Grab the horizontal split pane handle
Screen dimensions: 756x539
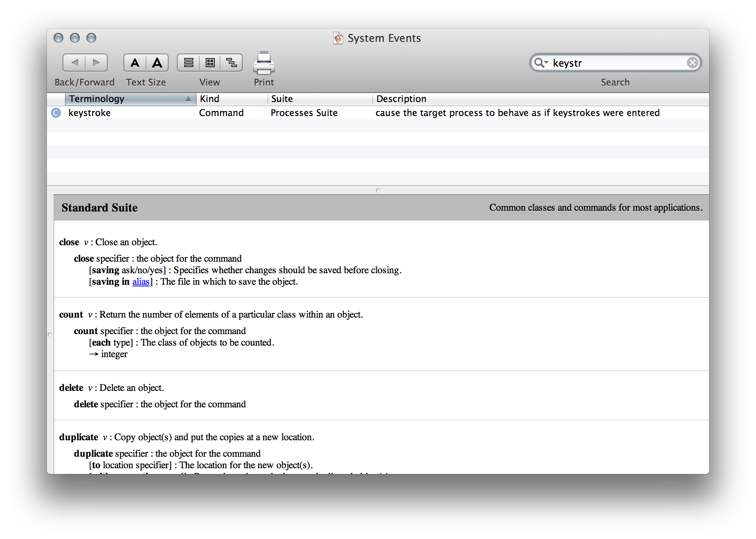click(378, 190)
